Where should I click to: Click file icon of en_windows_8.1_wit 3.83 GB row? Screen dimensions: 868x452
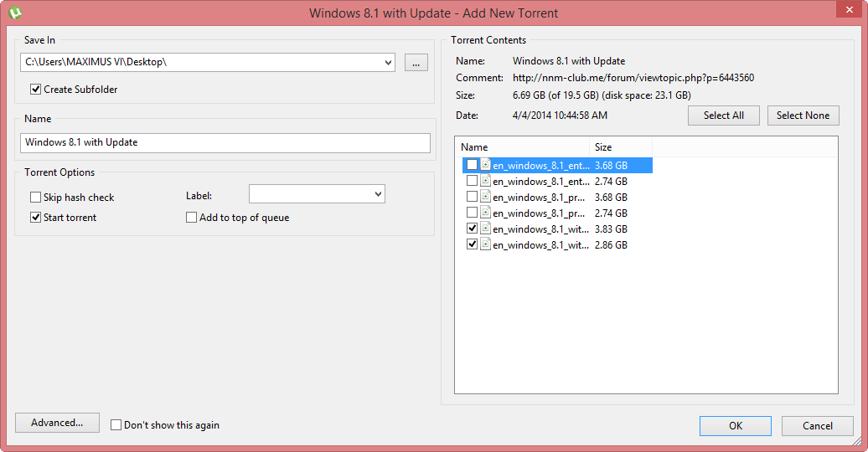tap(485, 229)
